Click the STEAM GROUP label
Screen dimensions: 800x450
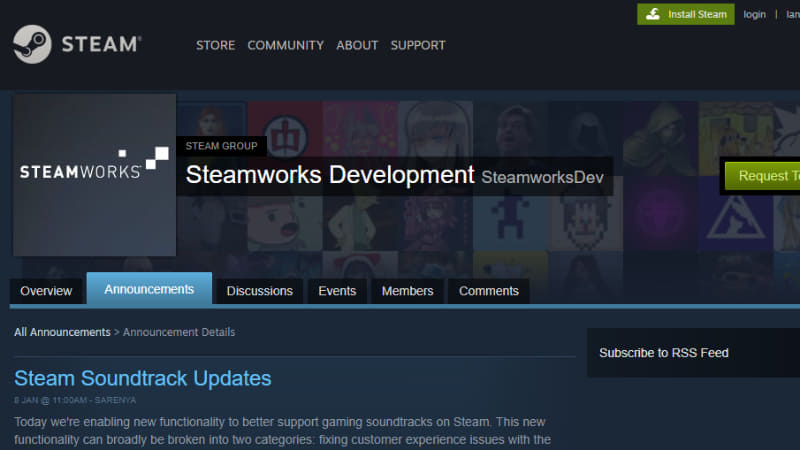click(x=221, y=146)
